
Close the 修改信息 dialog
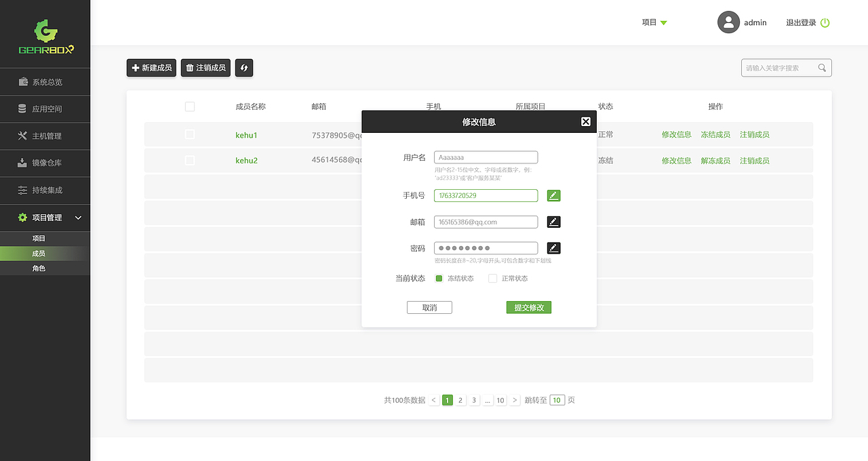[x=586, y=122]
